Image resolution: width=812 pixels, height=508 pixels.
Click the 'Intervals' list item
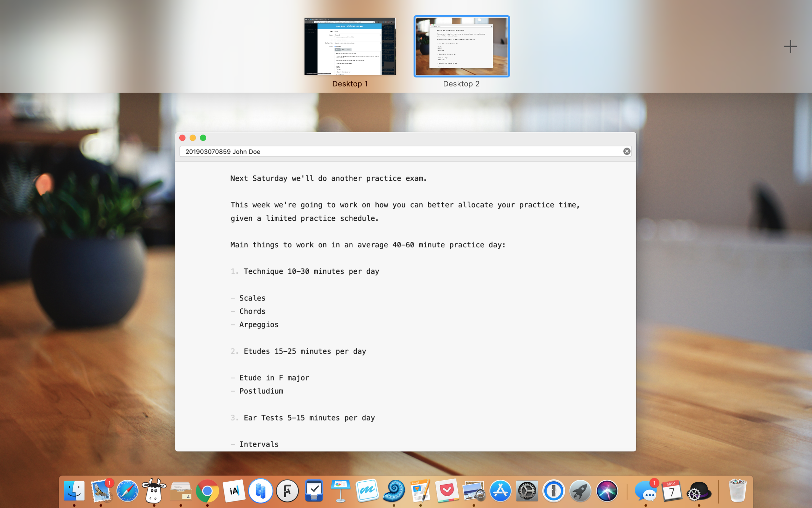click(259, 445)
